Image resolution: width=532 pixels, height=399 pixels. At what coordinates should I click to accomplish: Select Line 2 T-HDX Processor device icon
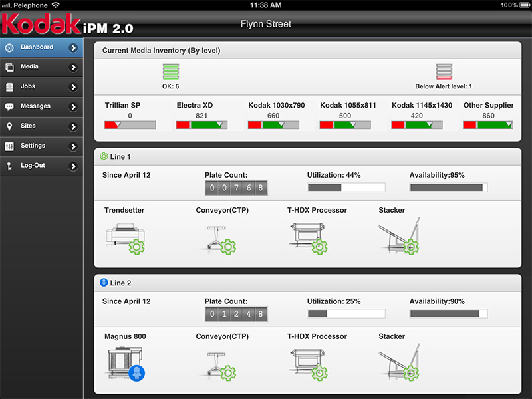309,364
